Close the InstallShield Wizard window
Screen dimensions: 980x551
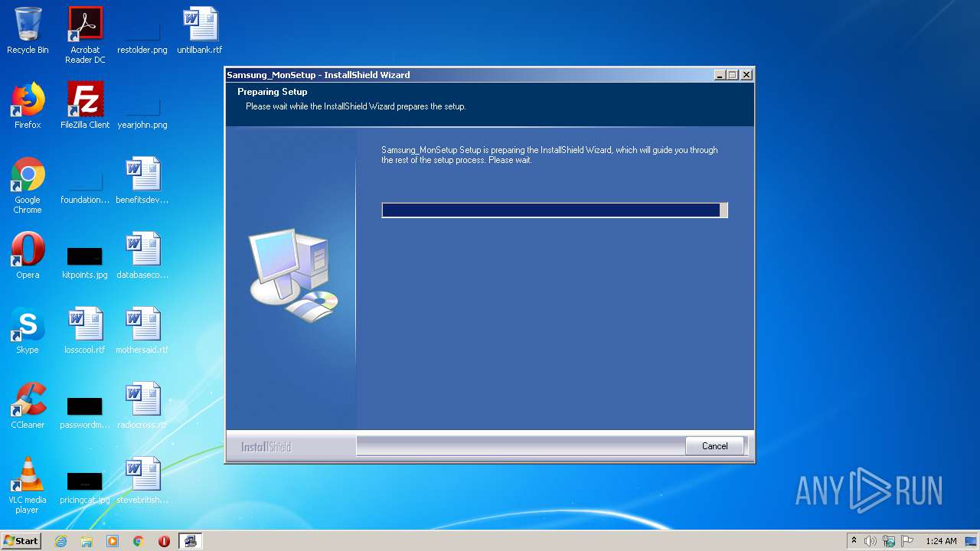pos(746,75)
